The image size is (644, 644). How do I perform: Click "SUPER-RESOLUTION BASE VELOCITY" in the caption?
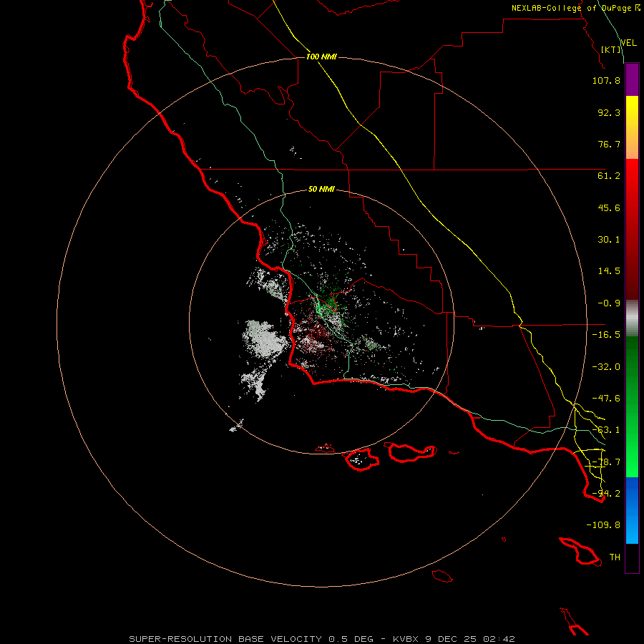(x=225, y=639)
